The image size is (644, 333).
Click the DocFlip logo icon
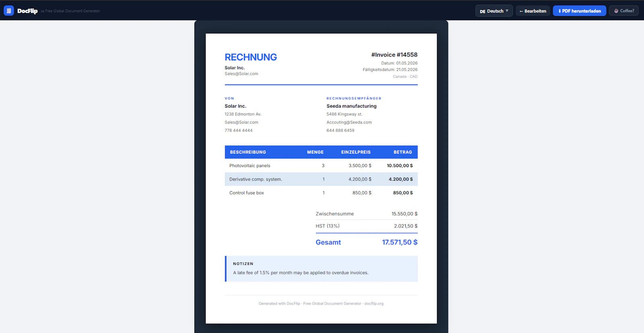pos(9,11)
